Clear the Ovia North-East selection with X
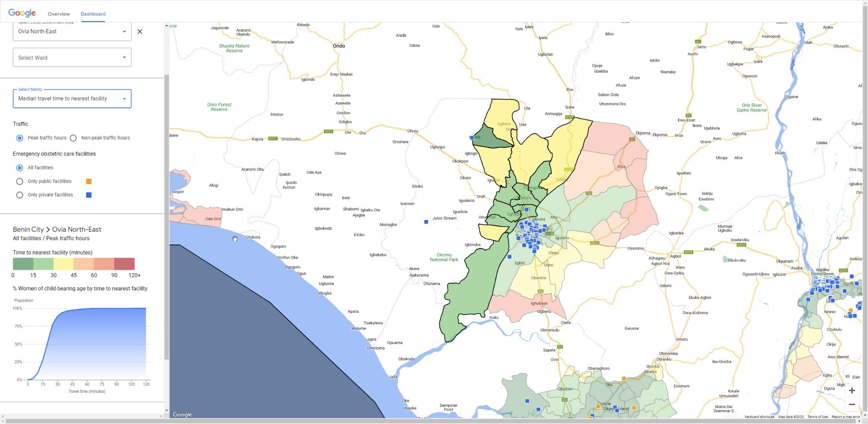868x424 pixels. 140,32
